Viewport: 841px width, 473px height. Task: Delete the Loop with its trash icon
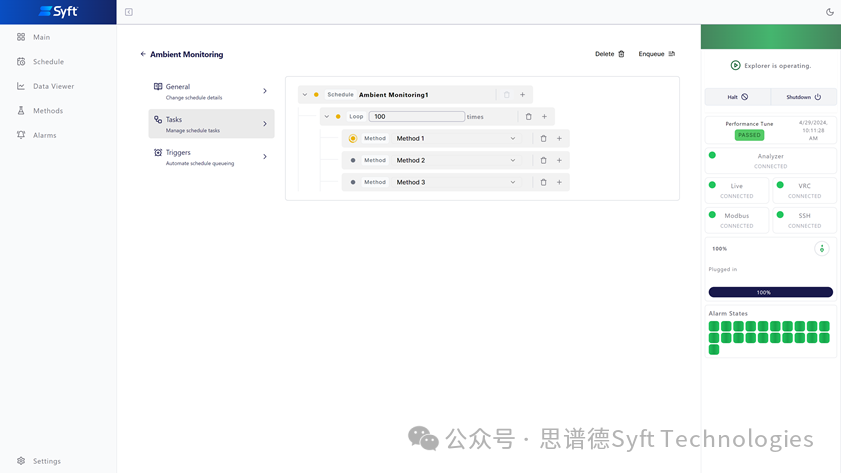tap(528, 116)
